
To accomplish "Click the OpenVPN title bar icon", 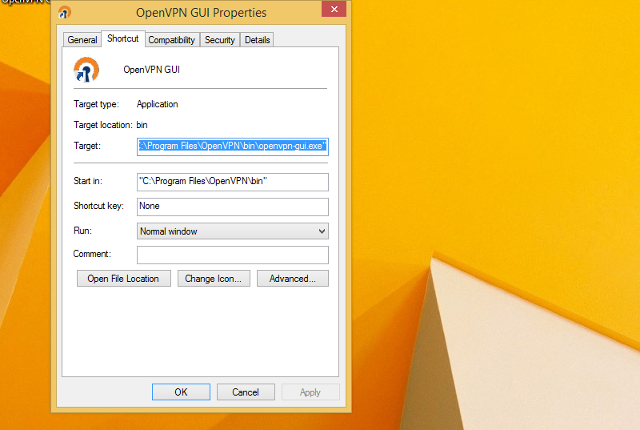I will pyautogui.click(x=64, y=13).
